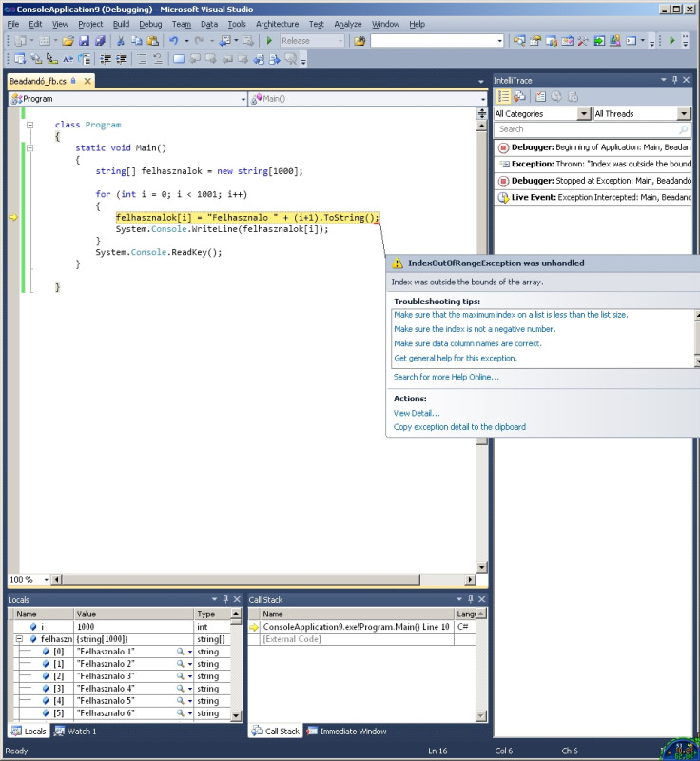Click the editor vertical scrollbar down arrow
700x761 pixels.
click(x=481, y=567)
